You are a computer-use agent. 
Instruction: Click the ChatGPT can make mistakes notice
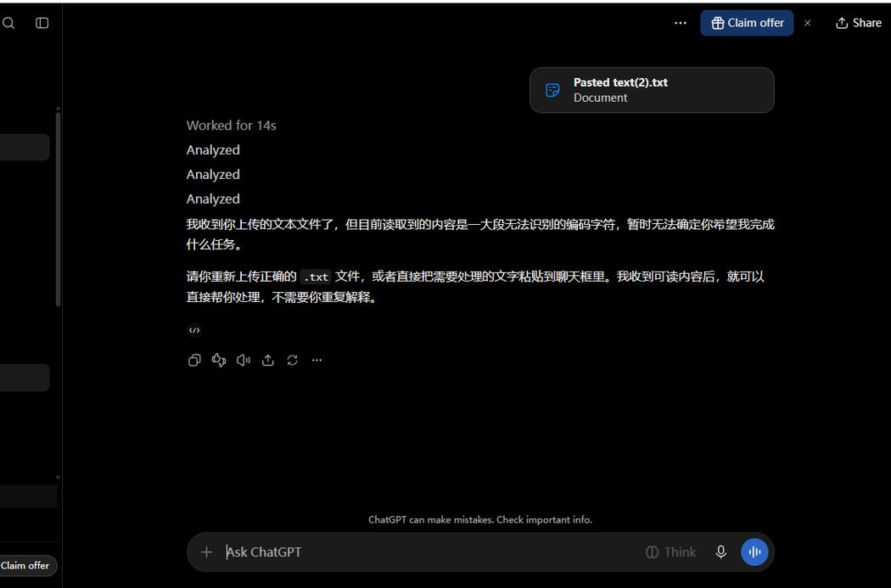tap(480, 519)
